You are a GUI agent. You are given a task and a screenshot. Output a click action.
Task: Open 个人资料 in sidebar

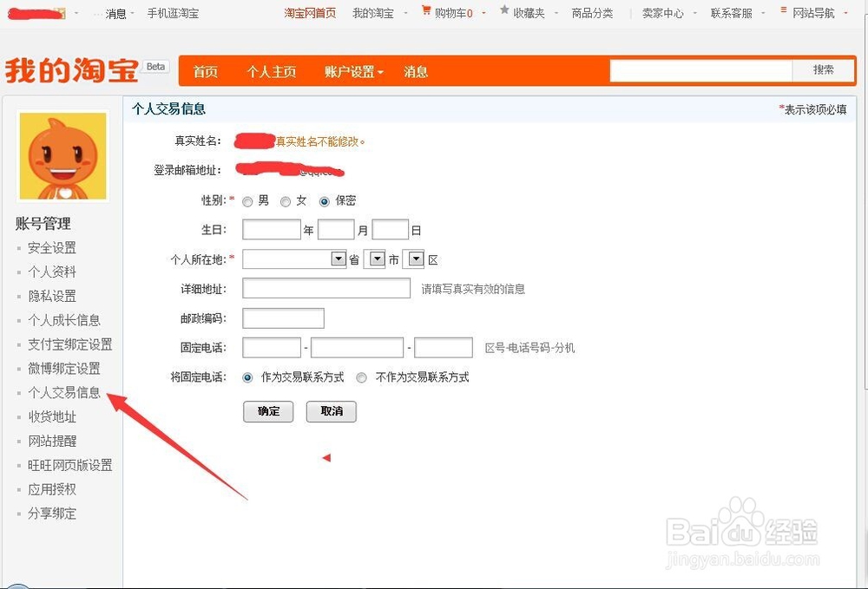tap(52, 272)
